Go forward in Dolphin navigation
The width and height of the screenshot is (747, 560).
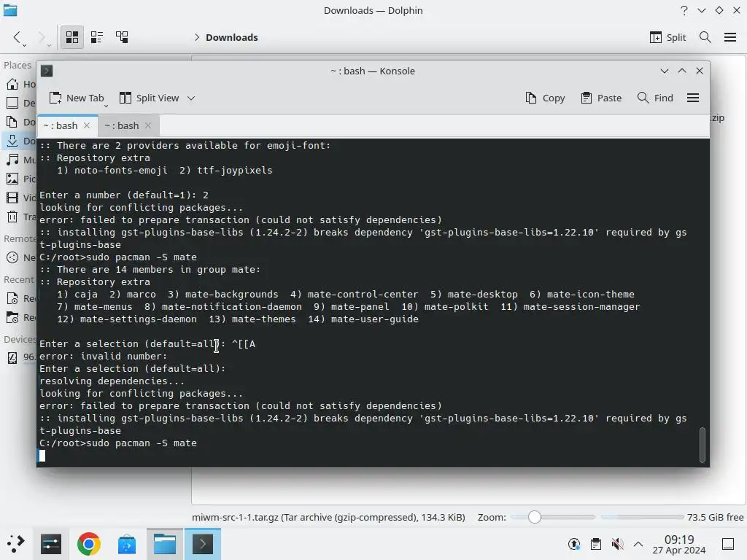[42, 37]
